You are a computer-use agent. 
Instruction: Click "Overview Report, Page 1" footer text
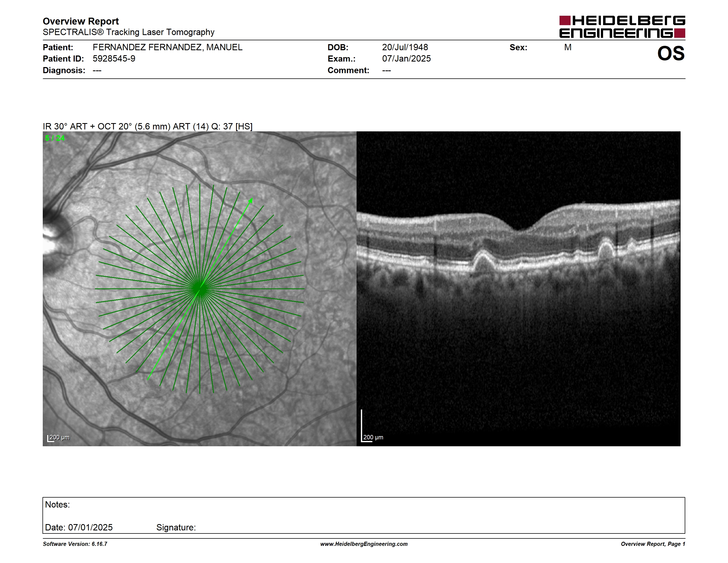point(653,544)
